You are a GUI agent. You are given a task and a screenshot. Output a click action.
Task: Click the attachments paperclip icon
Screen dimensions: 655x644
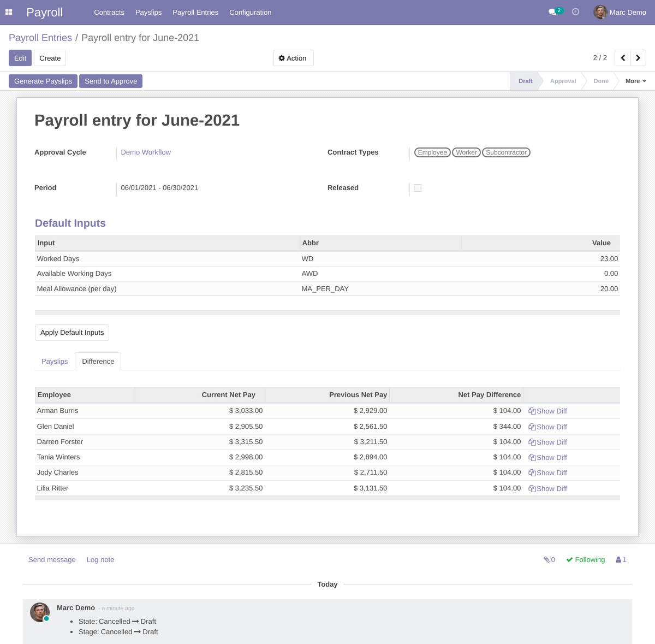pyautogui.click(x=546, y=559)
